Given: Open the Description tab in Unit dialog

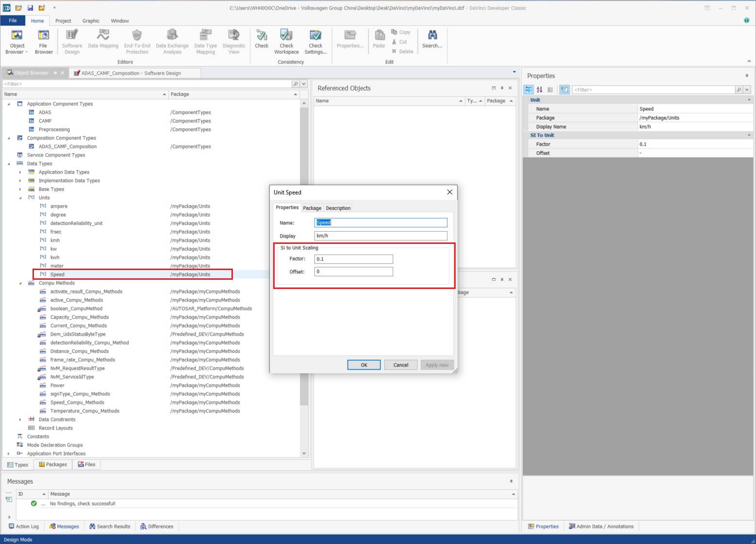Looking at the screenshot, I should coord(338,208).
